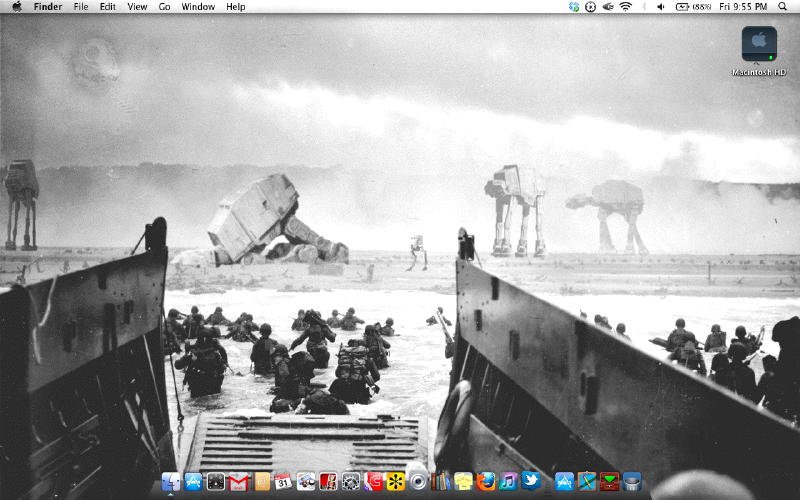Open the hand-shaped menu bar icon
Viewport: 800px width, 500px height.
[608, 7]
